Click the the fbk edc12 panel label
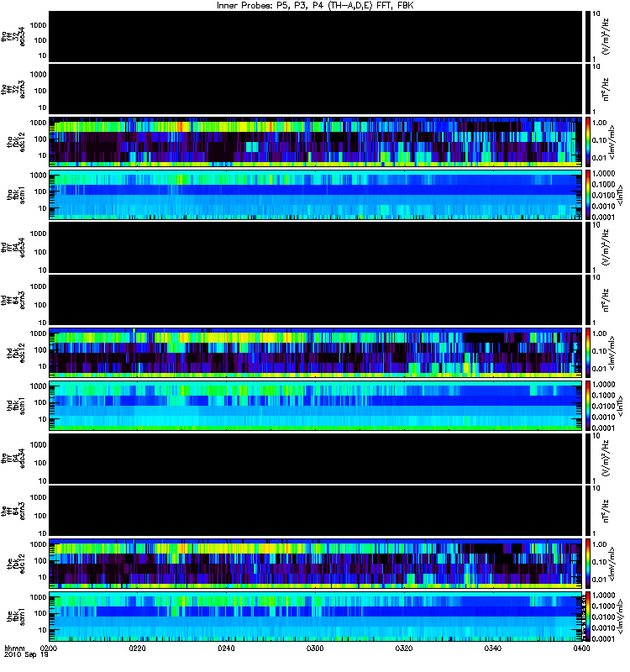The width and height of the screenshot is (630, 672). (x=16, y=564)
